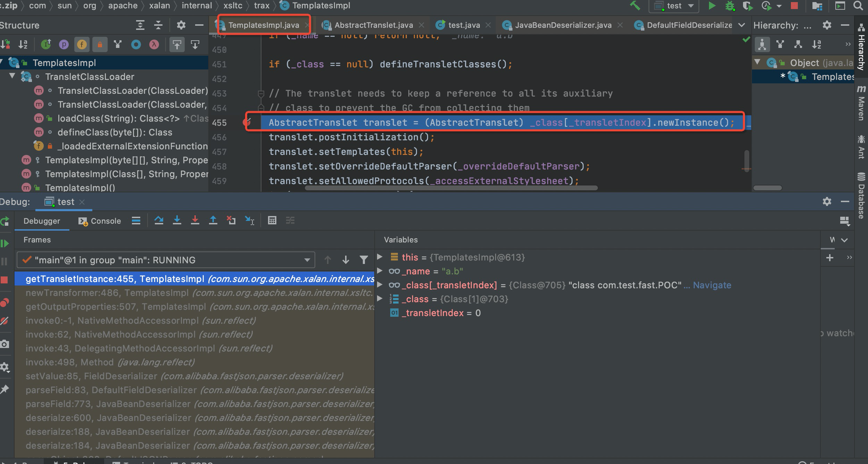Switch to AbstractTranslet.java tab
868x464 pixels.
pyautogui.click(x=373, y=25)
